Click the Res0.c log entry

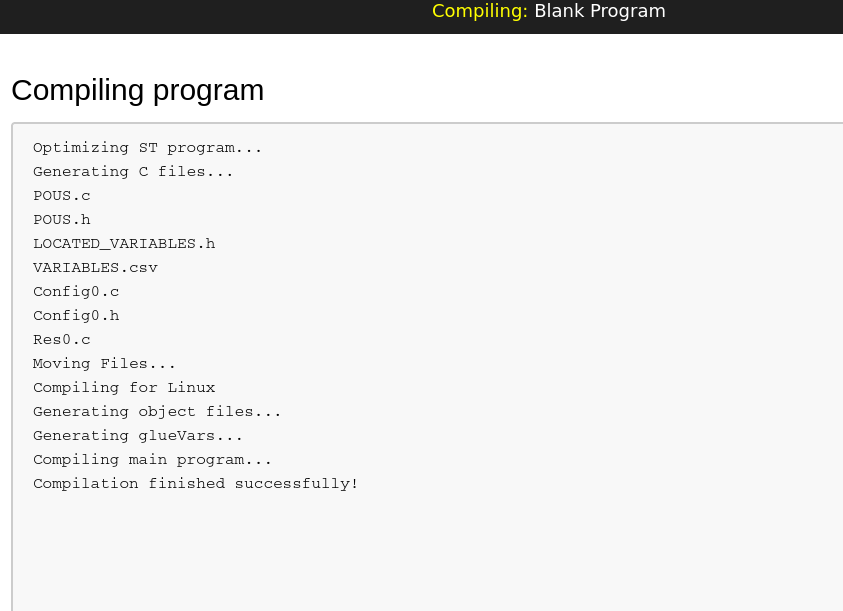[x=62, y=340]
